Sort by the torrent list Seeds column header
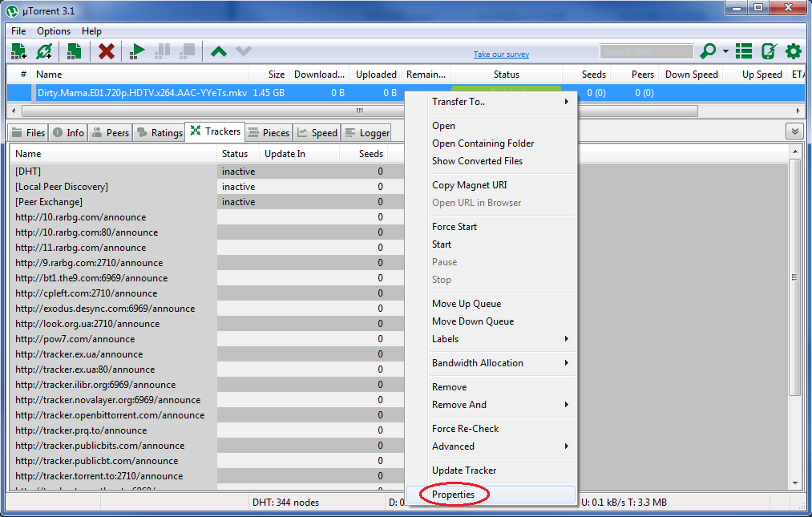This screenshot has height=517, width=812. click(587, 75)
